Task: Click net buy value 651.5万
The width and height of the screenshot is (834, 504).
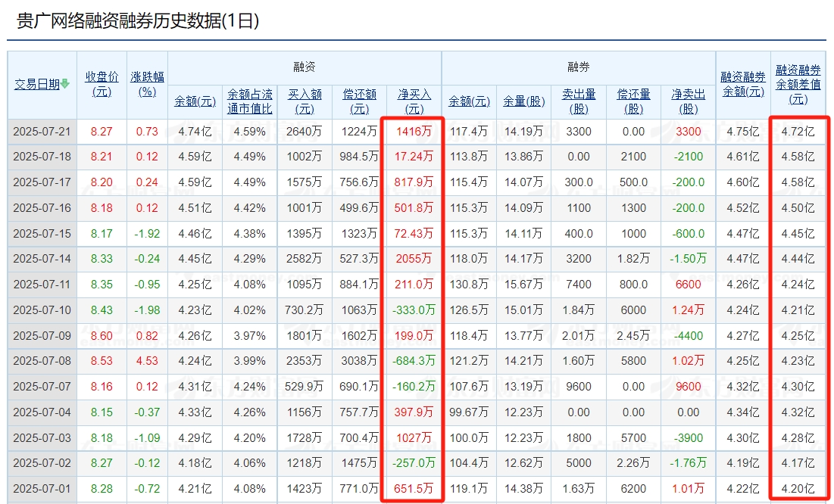Action: click(414, 489)
